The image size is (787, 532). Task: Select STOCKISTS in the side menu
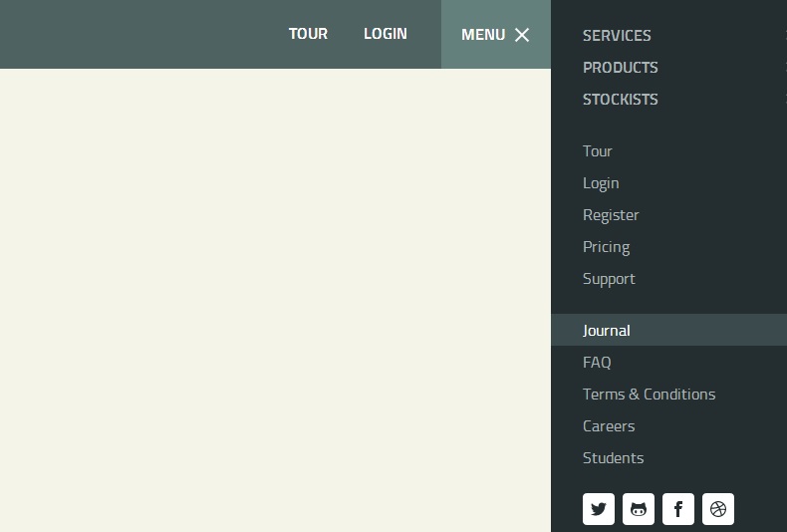click(620, 100)
